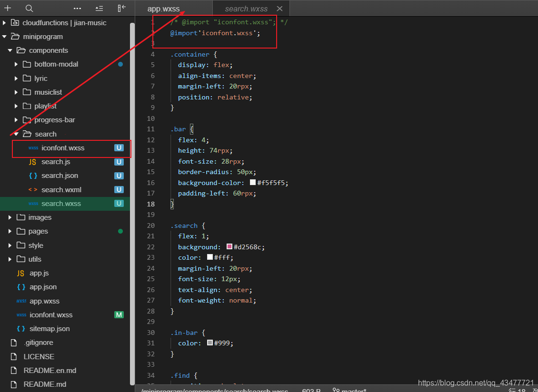The image size is (538, 392).
Task: Click the collapse-all folders icon
Action: 99,8
